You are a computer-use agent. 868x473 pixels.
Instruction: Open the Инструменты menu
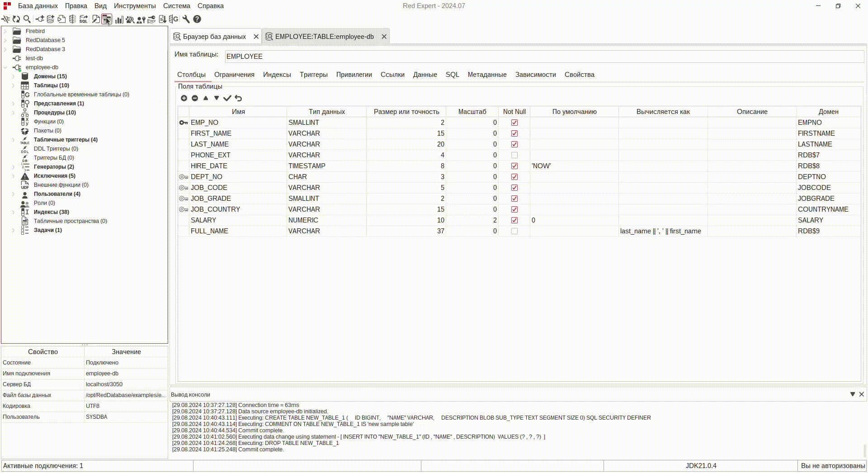coord(135,6)
